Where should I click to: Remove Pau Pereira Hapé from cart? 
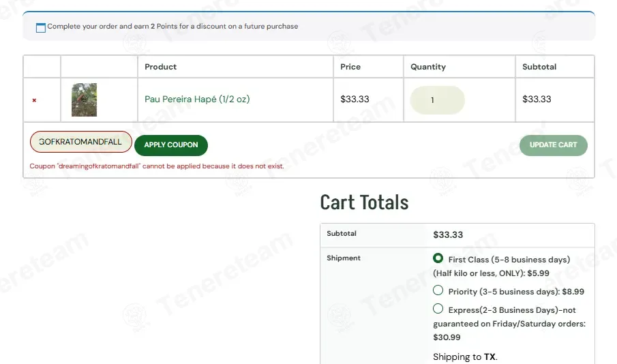click(34, 100)
